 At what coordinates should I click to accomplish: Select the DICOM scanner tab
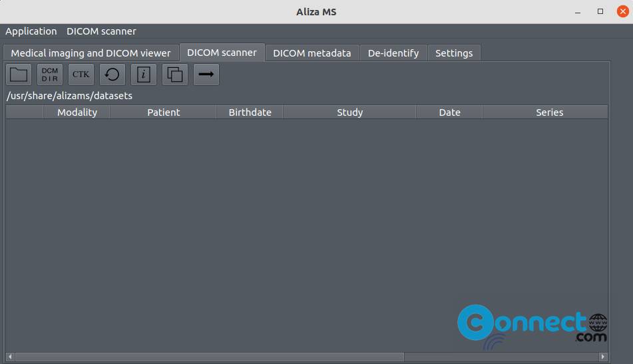tap(222, 53)
